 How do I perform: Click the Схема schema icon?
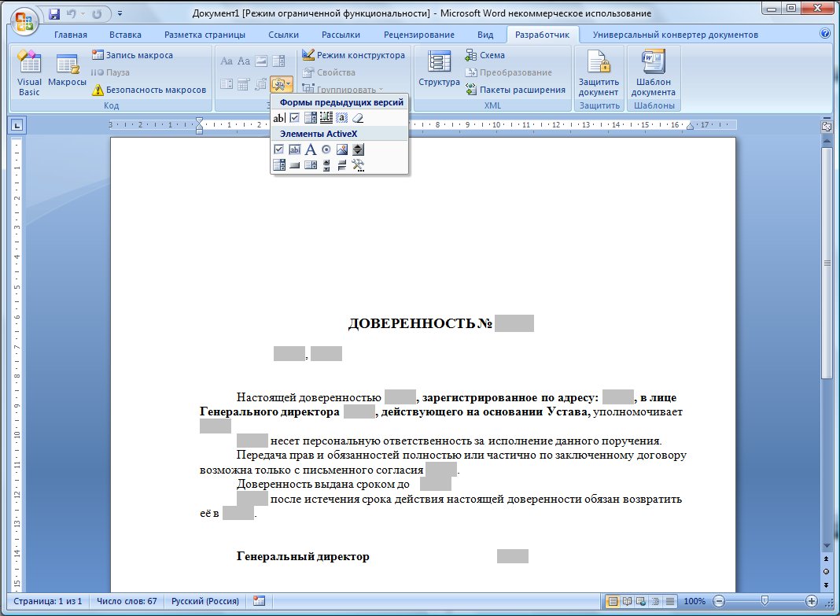pos(484,55)
